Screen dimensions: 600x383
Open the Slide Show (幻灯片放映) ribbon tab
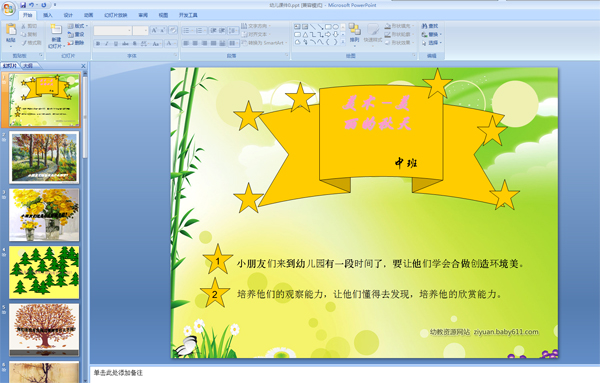click(116, 15)
